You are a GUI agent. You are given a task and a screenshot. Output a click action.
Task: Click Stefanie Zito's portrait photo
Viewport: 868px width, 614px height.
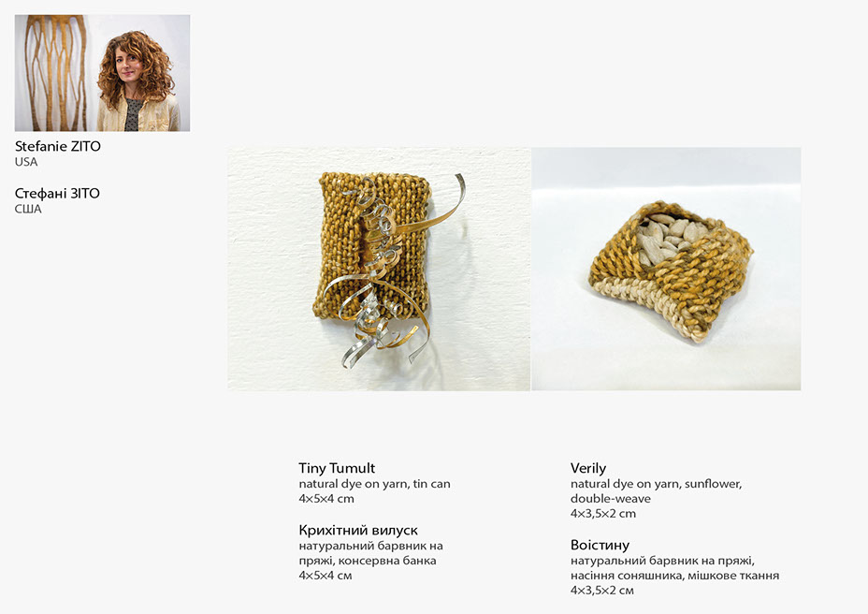point(102,73)
